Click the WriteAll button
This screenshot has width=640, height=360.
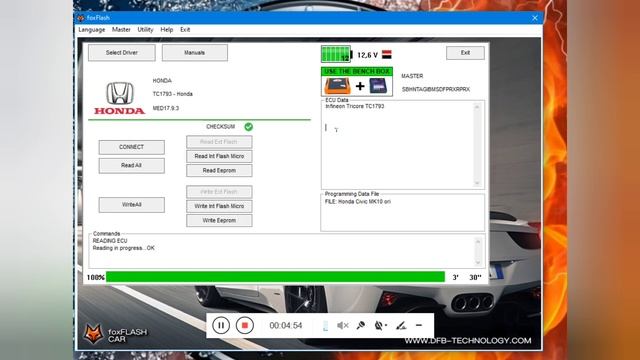(131, 204)
